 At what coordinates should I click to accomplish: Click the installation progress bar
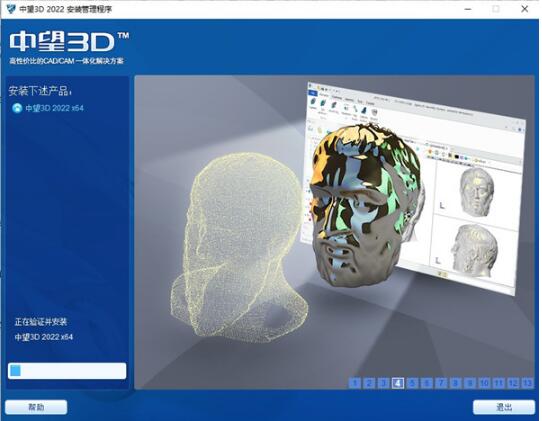point(67,371)
